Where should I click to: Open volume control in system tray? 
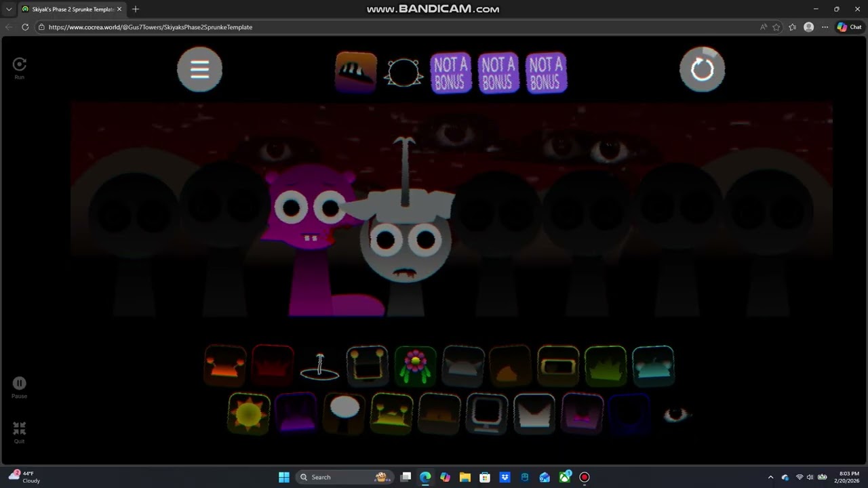pyautogui.click(x=810, y=477)
